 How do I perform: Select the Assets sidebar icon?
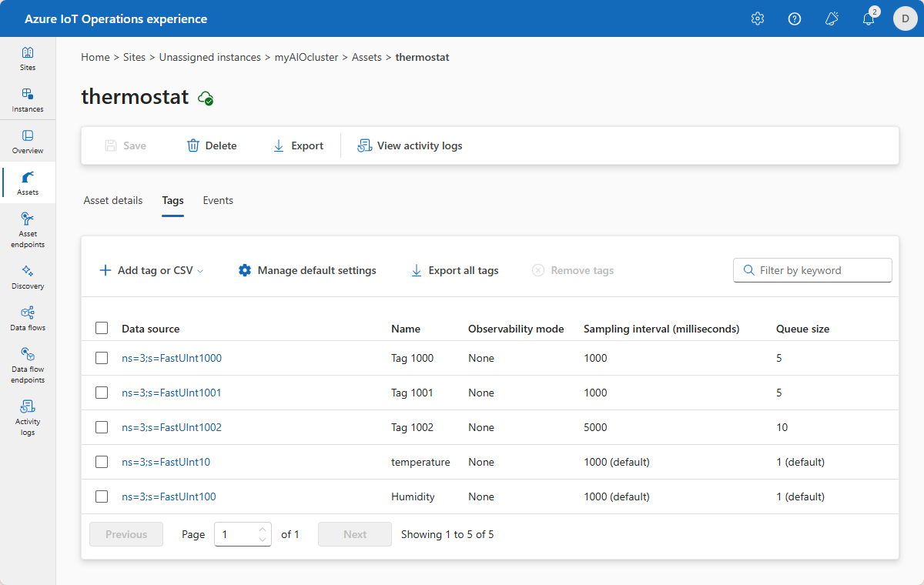coord(28,183)
